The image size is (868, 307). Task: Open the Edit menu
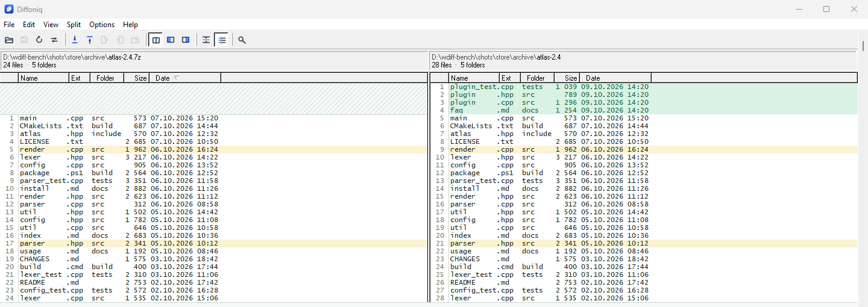[x=29, y=25]
